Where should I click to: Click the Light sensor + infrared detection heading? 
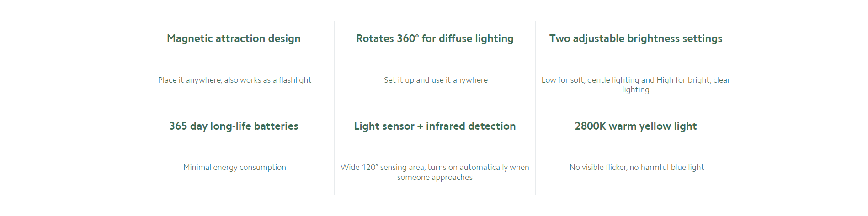pyautogui.click(x=435, y=126)
